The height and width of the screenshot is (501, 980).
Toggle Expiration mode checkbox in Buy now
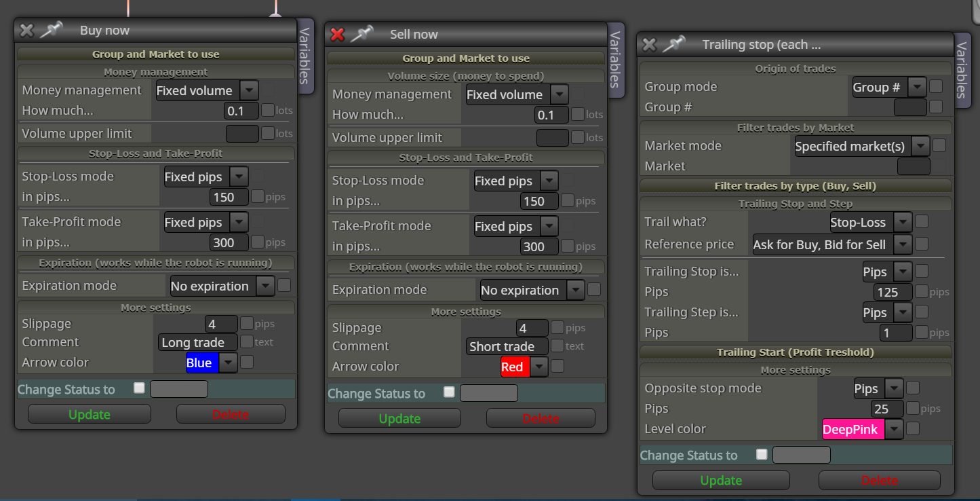click(284, 285)
